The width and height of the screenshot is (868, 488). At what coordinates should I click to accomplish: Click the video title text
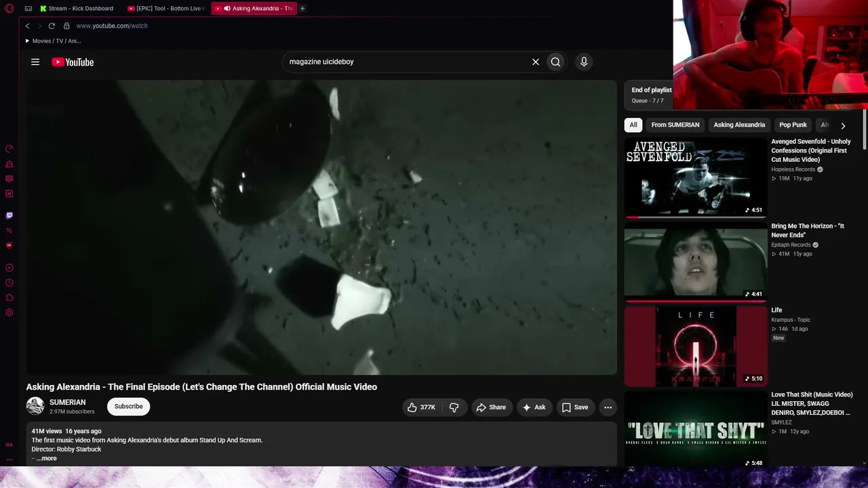[201, 387]
